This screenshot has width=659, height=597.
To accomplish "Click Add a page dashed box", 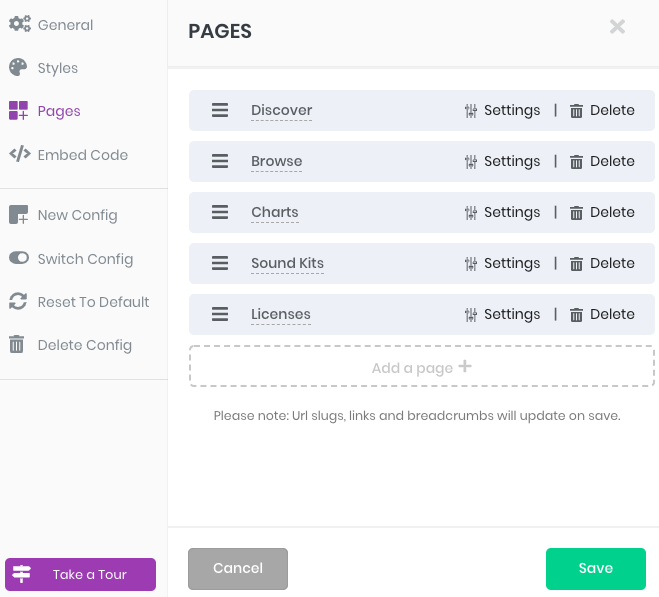I will (422, 366).
